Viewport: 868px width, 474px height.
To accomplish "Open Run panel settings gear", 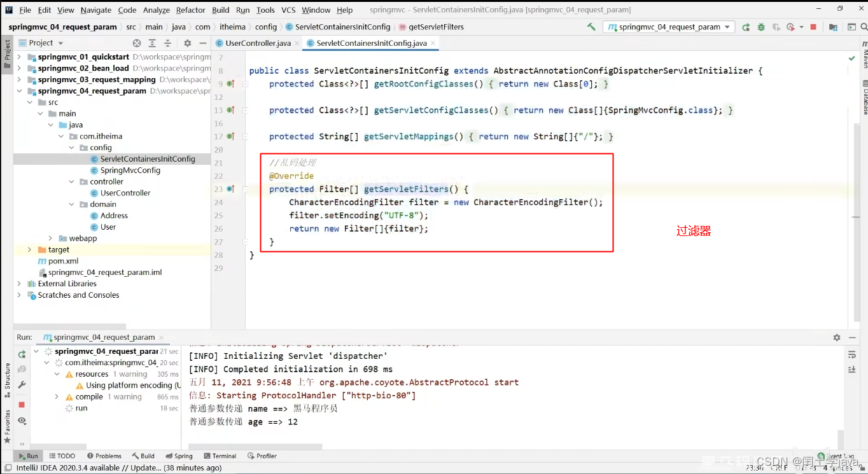I will pyautogui.click(x=837, y=337).
